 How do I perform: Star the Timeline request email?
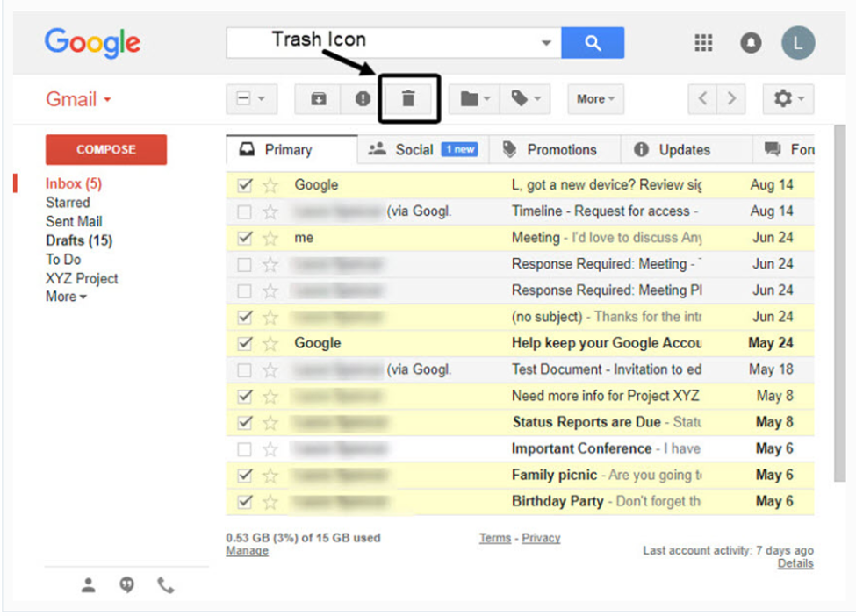click(x=270, y=211)
